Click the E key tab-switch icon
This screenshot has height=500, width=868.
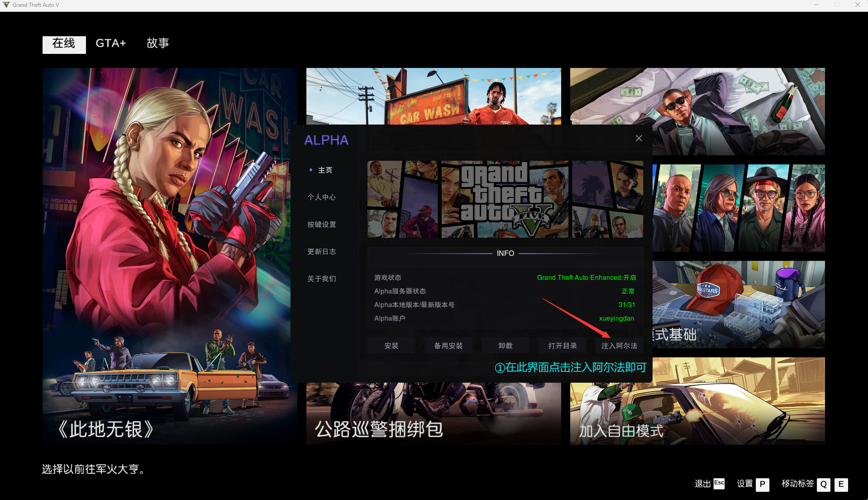click(841, 485)
